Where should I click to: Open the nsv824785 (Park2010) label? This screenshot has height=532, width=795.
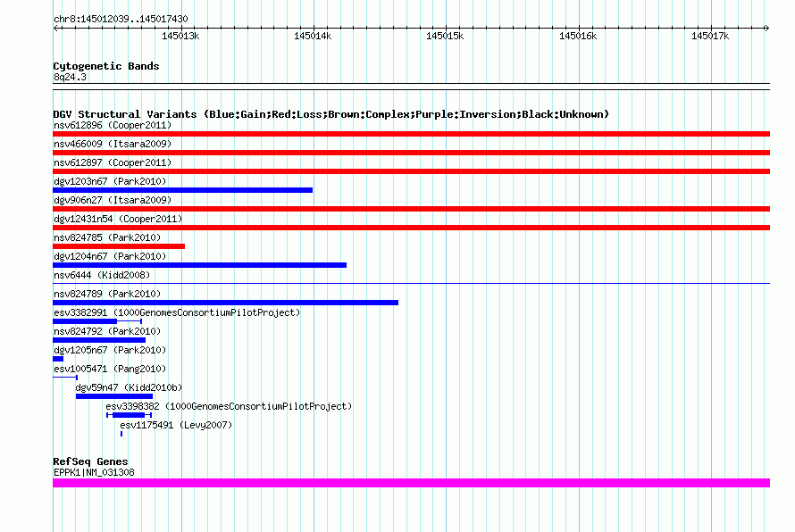point(107,237)
